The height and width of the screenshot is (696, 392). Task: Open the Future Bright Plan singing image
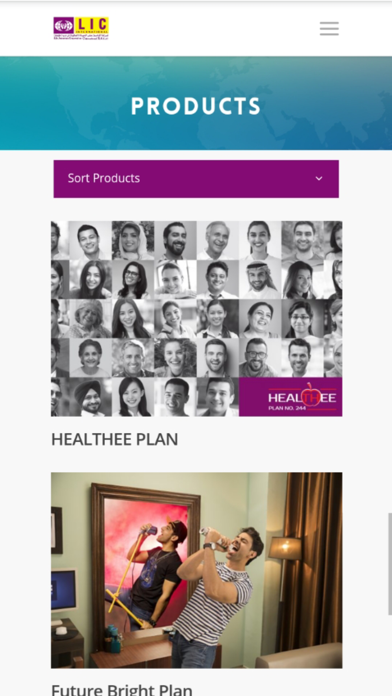(x=196, y=570)
